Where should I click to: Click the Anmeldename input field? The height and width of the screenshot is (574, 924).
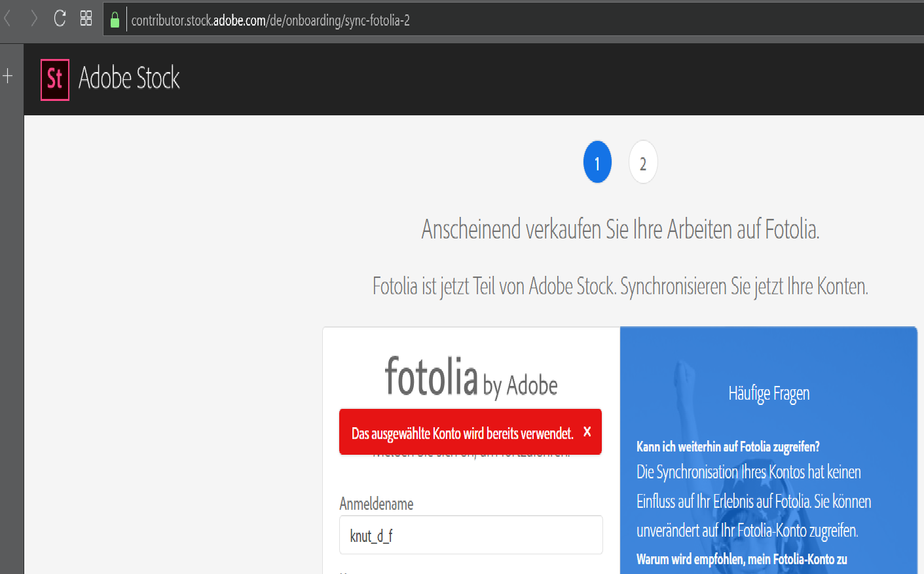[x=471, y=535]
